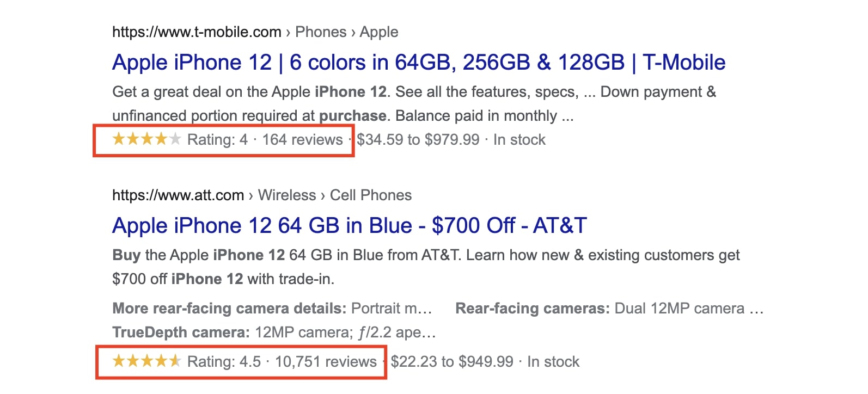Click the Rear-facing cameras: Dual 12MP spec
This screenshot has width=868, height=394.
coord(609,309)
